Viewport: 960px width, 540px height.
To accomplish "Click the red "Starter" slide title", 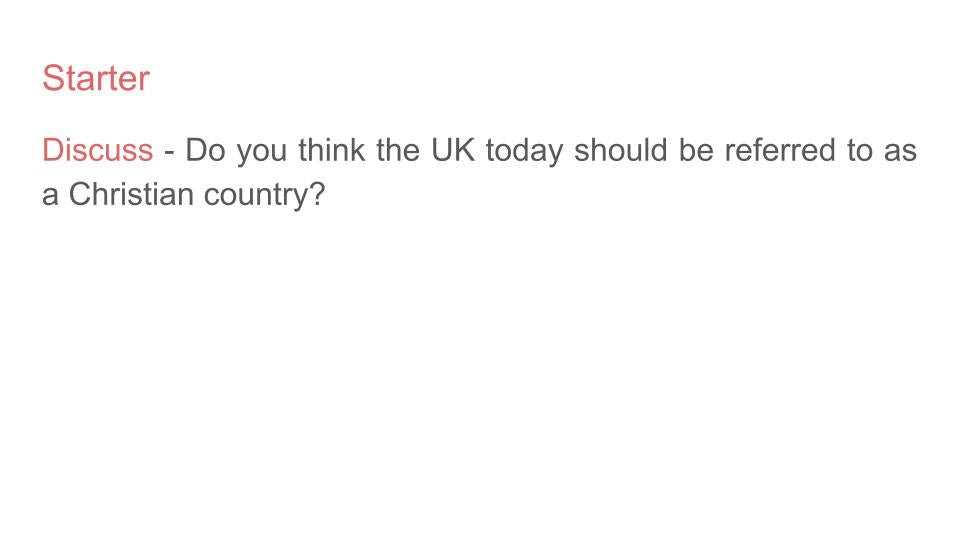I will click(96, 78).
